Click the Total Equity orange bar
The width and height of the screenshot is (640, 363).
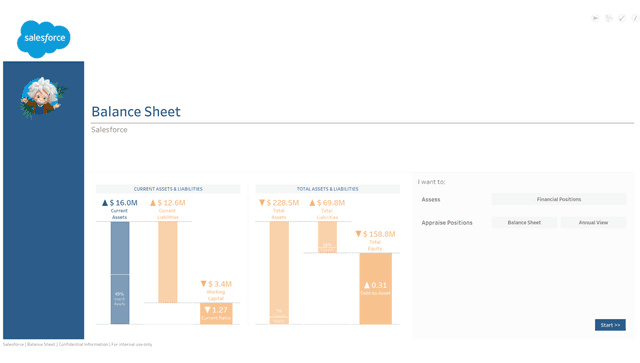pyautogui.click(x=376, y=289)
